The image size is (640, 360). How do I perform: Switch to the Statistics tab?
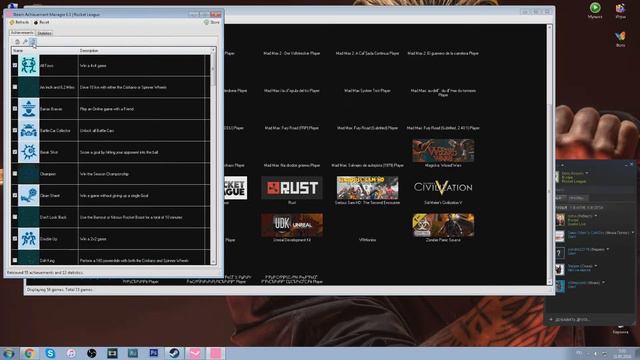point(44,33)
